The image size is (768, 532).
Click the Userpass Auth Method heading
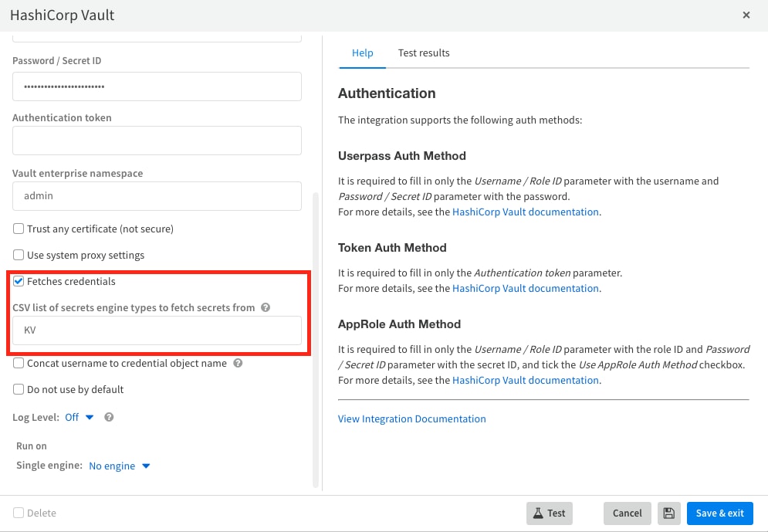(401, 156)
